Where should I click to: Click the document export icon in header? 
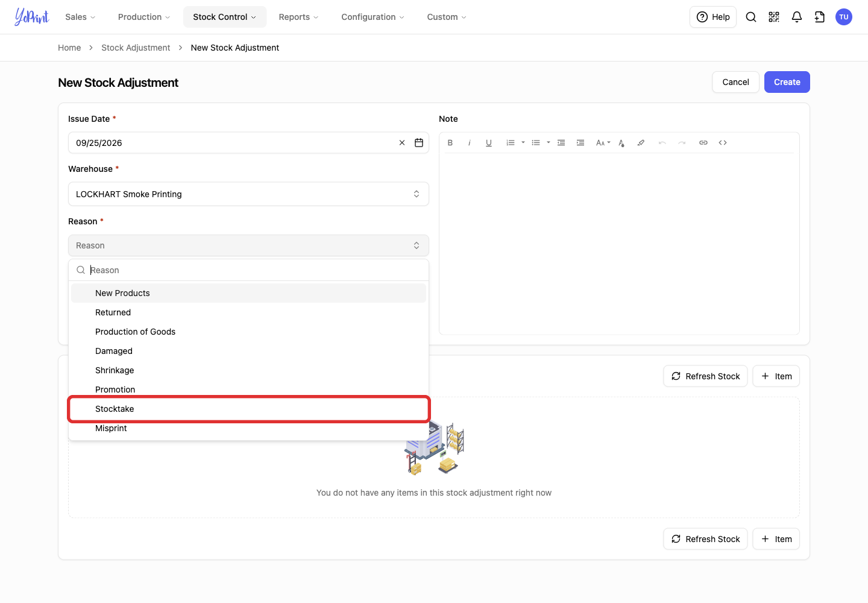coord(820,17)
